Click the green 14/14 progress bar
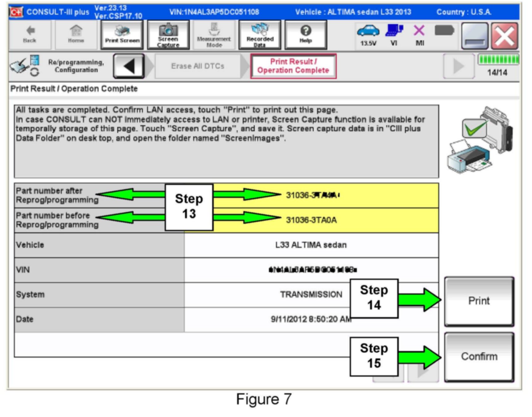 pos(498,59)
